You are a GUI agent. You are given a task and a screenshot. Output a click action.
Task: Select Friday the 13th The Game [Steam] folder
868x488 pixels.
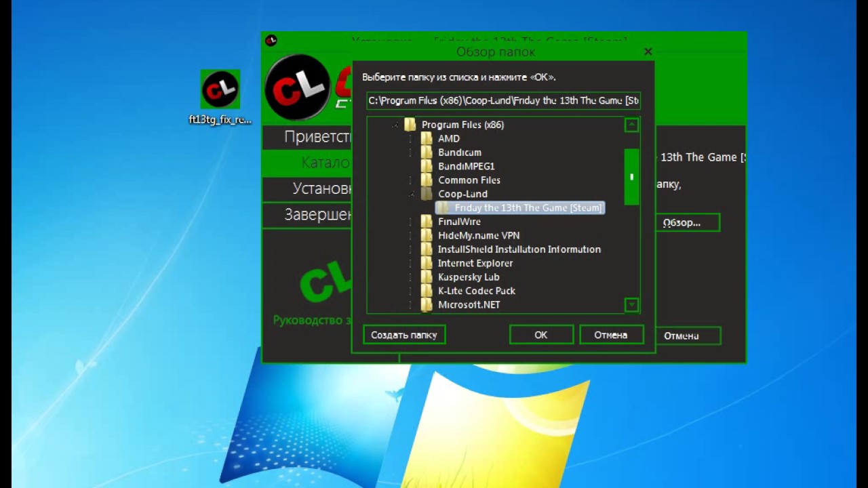520,208
